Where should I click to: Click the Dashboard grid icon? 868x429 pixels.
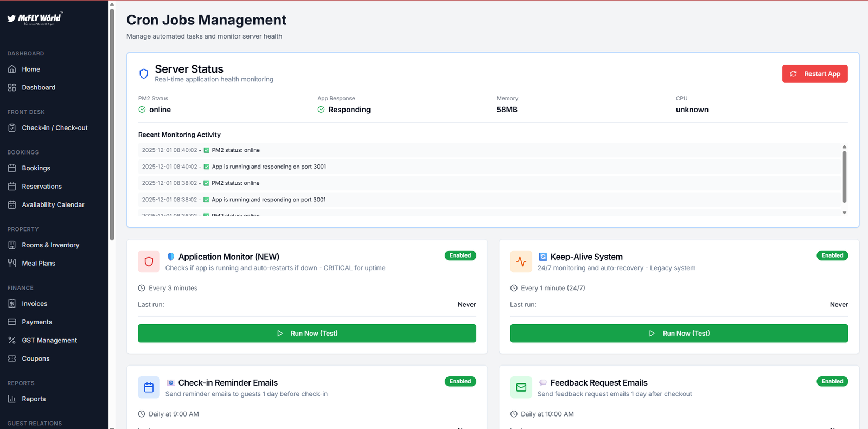tap(12, 88)
